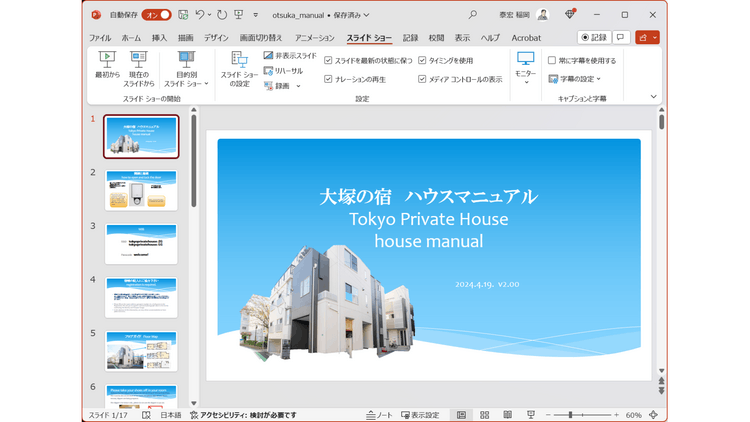The image size is (750, 422).
Task: Click zoom out minus button
Action: [548, 415]
